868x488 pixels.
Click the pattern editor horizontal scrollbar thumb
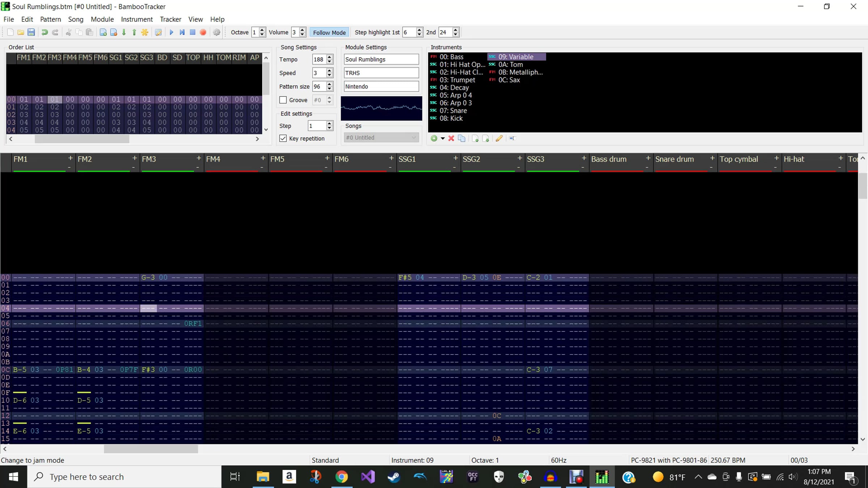pos(151,449)
